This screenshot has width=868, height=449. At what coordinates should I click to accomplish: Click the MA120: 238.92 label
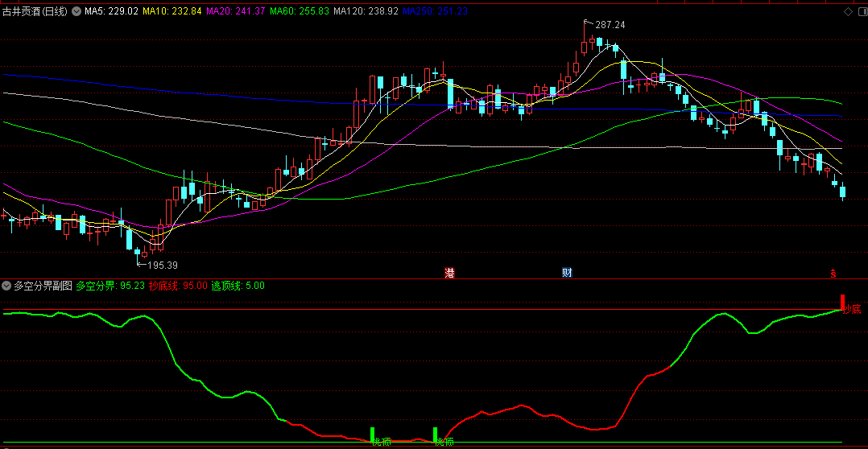(366, 11)
